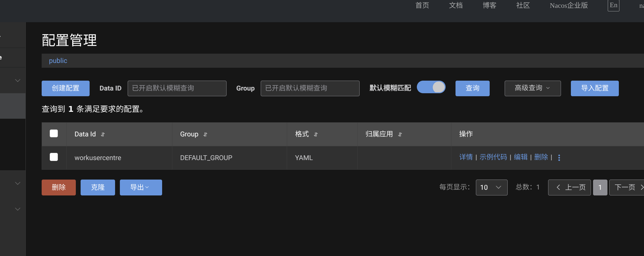Viewport: 644px width, 256px height.
Task: Click the red 删除 batch delete button
Action: (58, 187)
